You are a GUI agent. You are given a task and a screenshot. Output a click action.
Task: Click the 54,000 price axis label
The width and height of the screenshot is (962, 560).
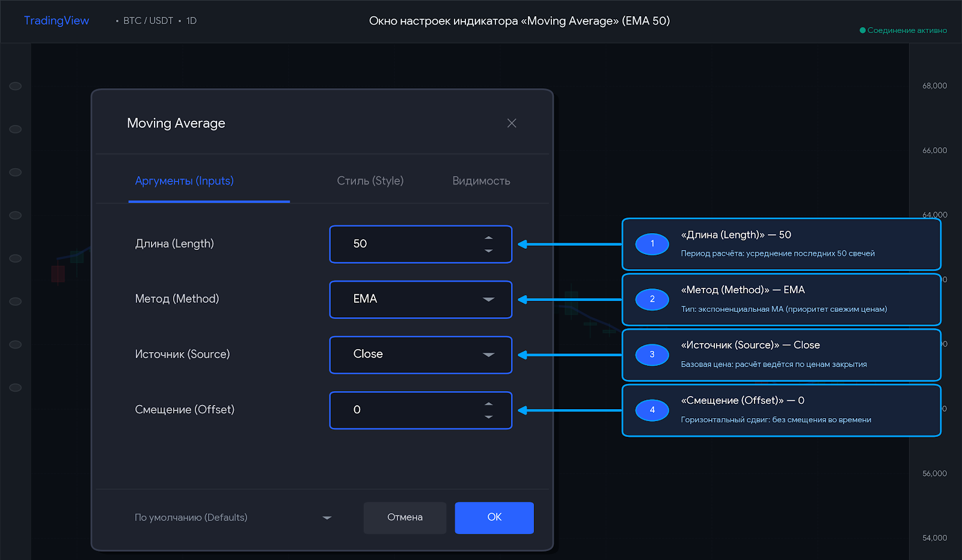pos(934,538)
